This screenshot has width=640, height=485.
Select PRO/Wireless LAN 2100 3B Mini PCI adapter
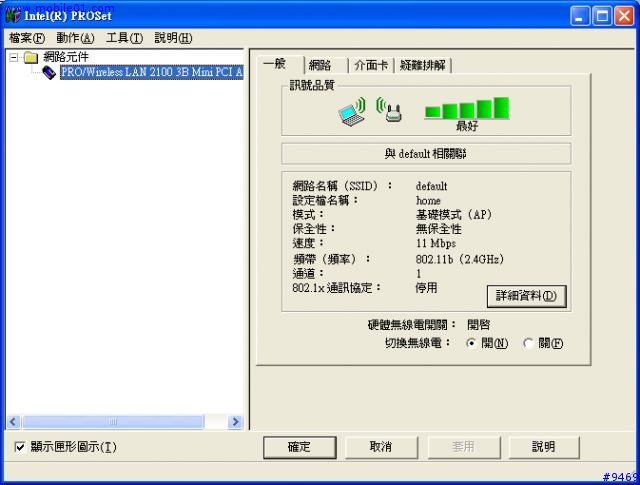point(151,72)
